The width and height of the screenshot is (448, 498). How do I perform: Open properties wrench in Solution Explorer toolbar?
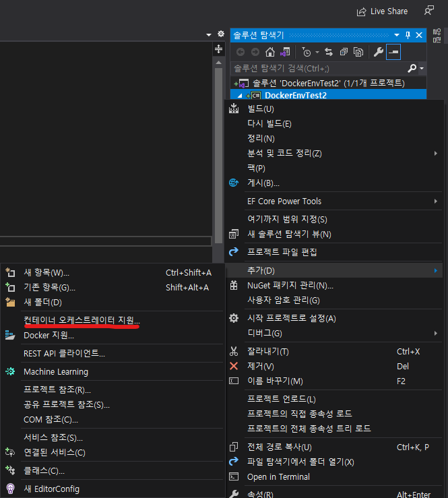point(378,52)
